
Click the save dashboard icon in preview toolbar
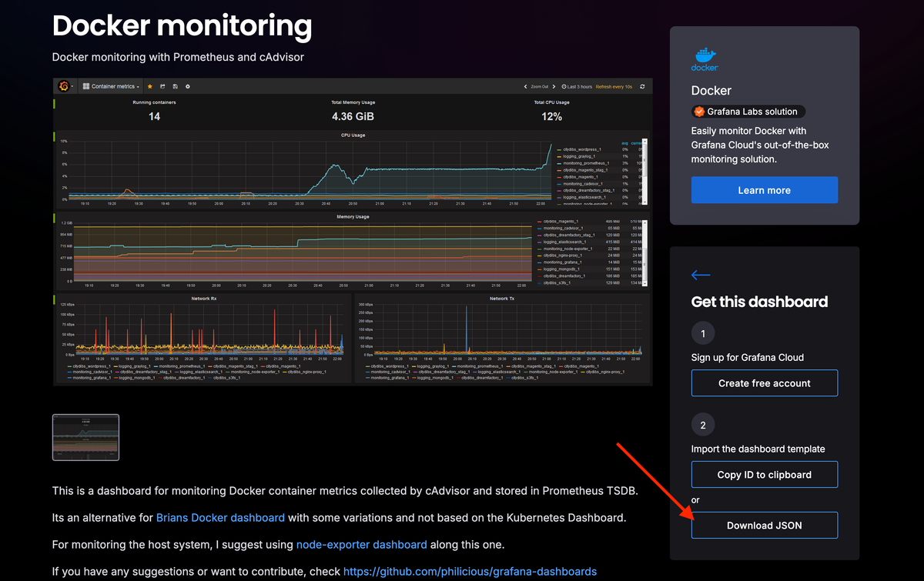tap(175, 87)
